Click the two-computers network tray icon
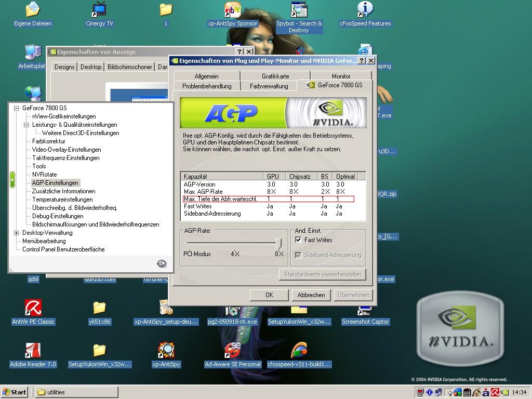This screenshot has height=399, width=532. (x=438, y=393)
